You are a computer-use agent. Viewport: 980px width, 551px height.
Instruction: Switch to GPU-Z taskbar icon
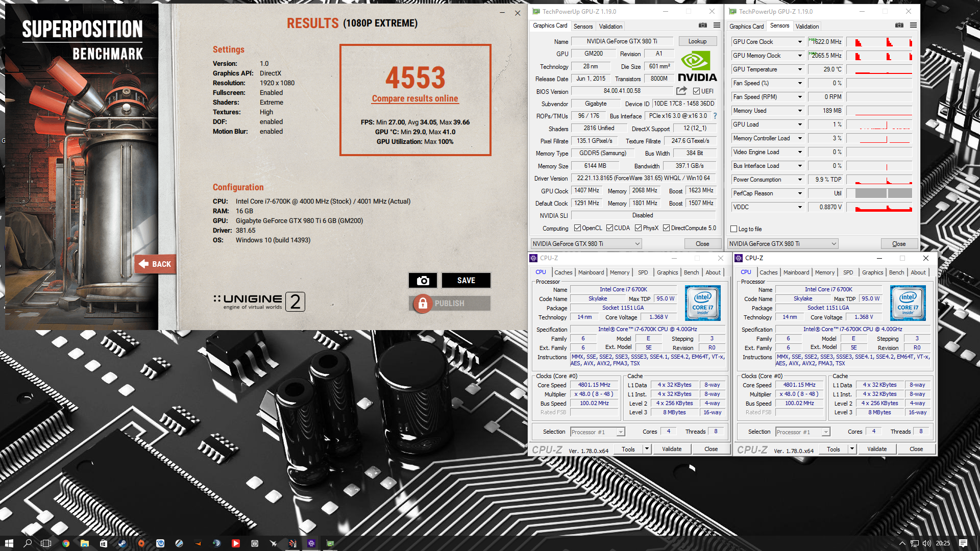click(x=330, y=543)
